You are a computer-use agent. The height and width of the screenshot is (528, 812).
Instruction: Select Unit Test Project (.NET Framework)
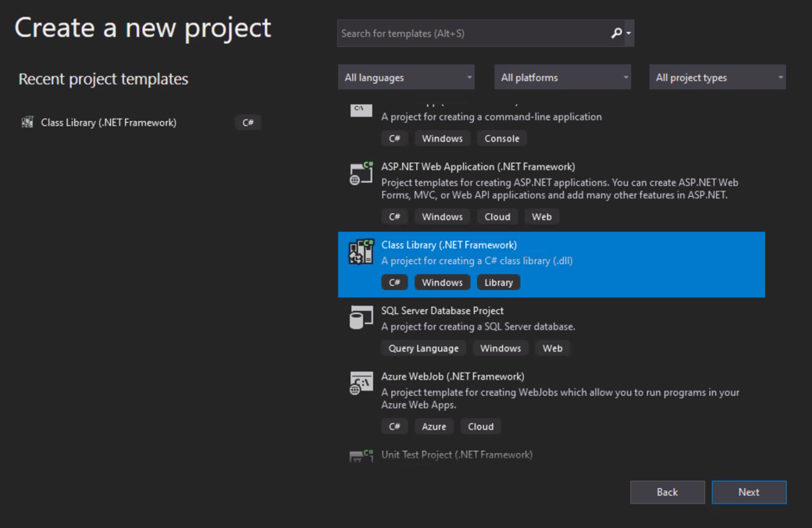point(457,455)
